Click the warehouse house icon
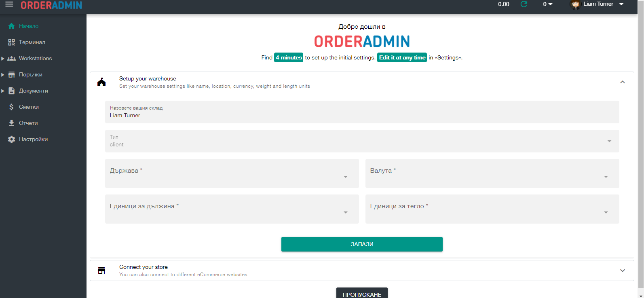Screen dimensions: 644x298 click(x=101, y=82)
